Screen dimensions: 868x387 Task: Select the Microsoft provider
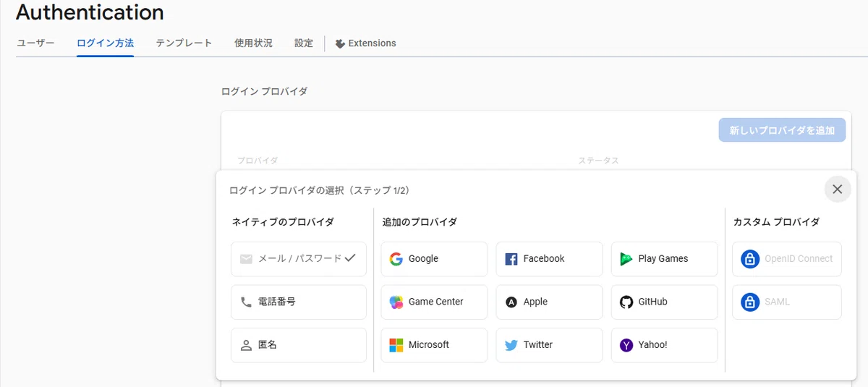(x=434, y=345)
